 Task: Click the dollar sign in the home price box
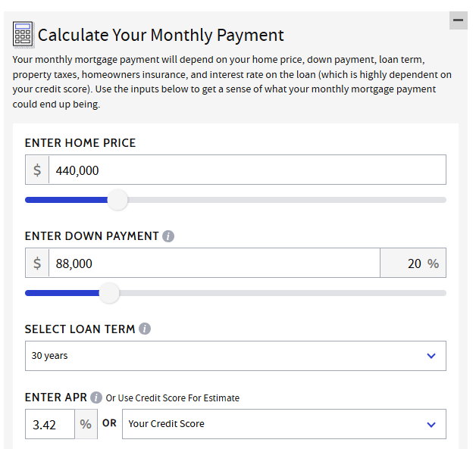tap(37, 170)
